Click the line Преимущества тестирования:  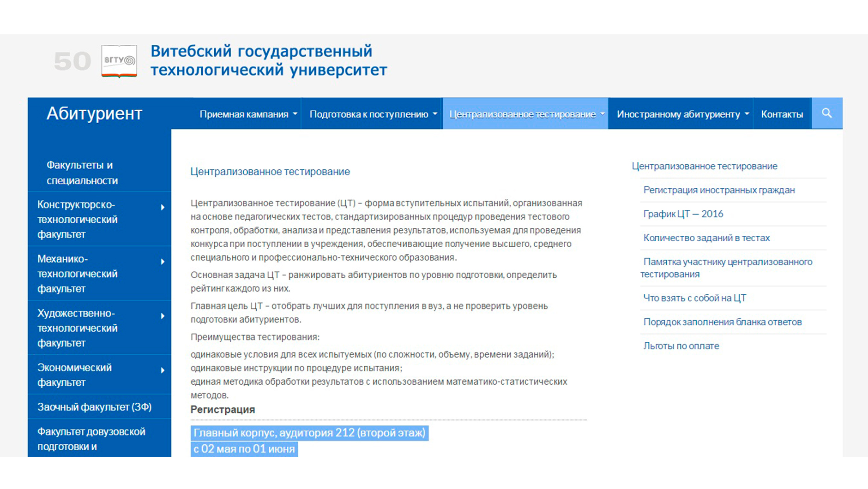pyautogui.click(x=255, y=337)
